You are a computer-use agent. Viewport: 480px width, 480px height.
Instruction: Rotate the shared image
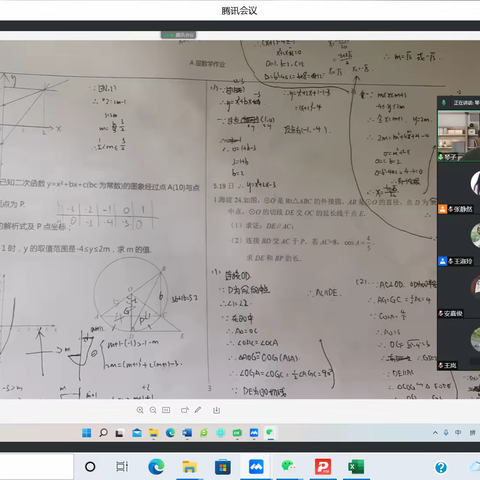(185, 410)
